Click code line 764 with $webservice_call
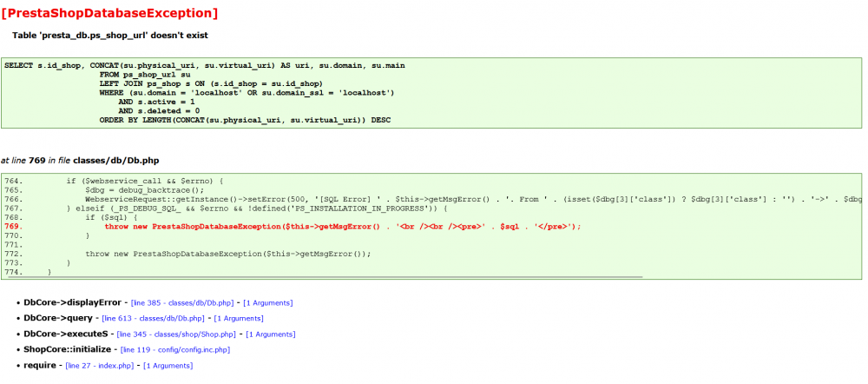Image resolution: width=868 pixels, height=384 pixels. pos(113,181)
